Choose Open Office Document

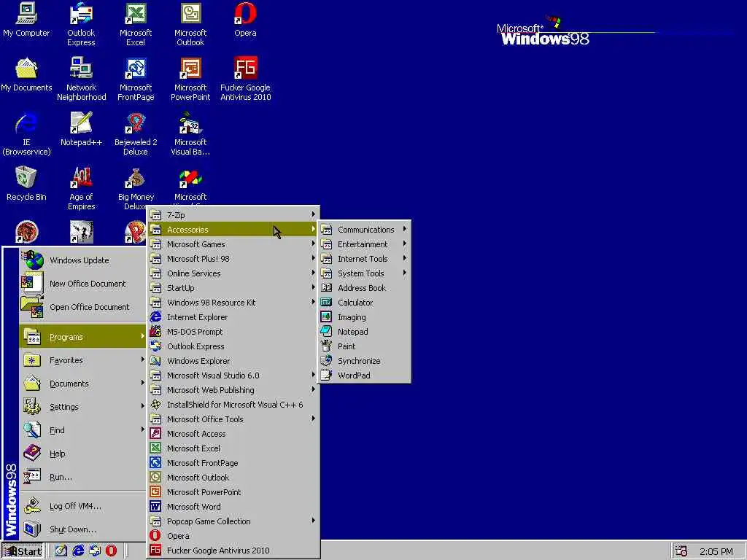pos(82,307)
